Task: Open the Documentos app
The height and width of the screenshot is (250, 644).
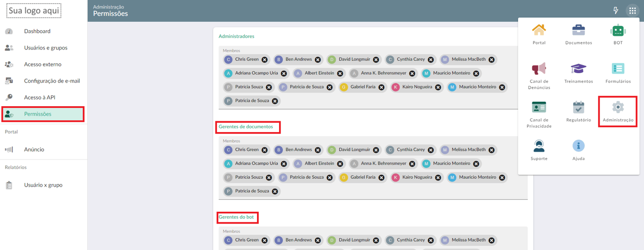Action: (578, 34)
